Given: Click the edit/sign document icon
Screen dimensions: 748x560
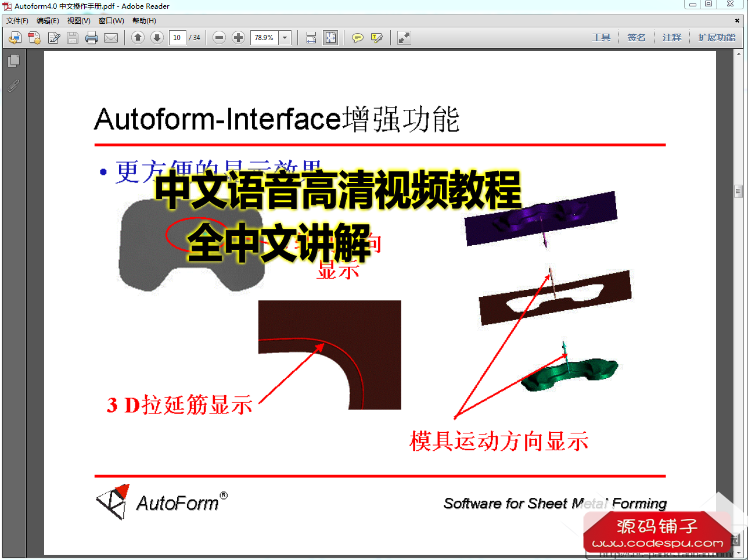Looking at the screenshot, I should click(54, 38).
